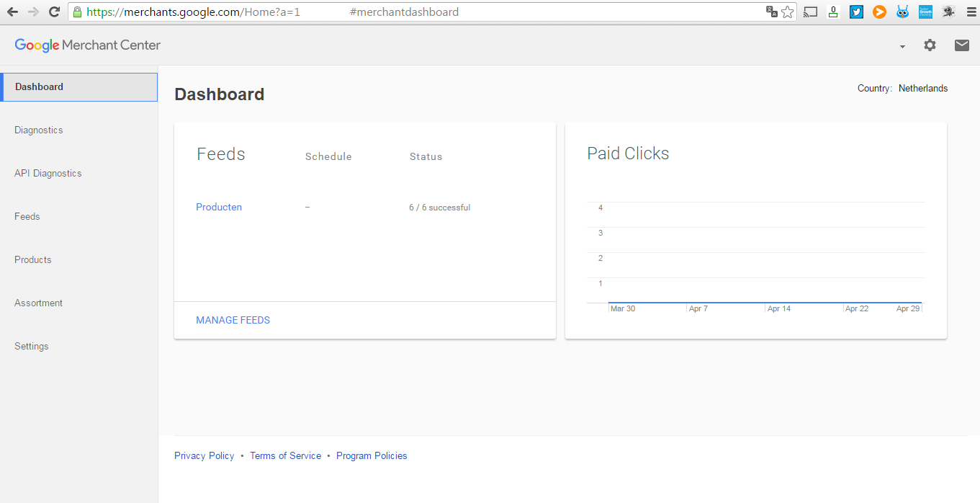This screenshot has width=980, height=503.
Task: Click the Cast extension icon
Action: tap(811, 12)
